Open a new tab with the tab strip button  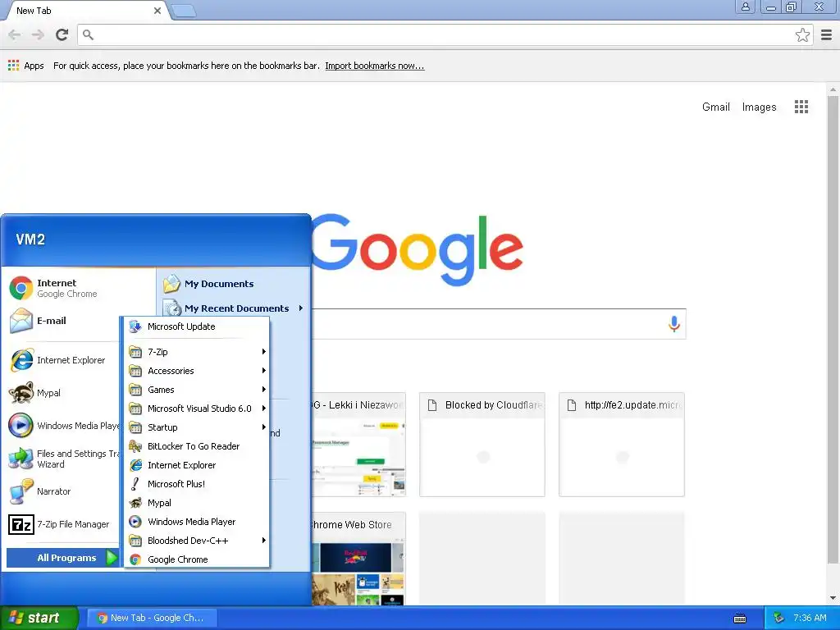[x=184, y=10]
